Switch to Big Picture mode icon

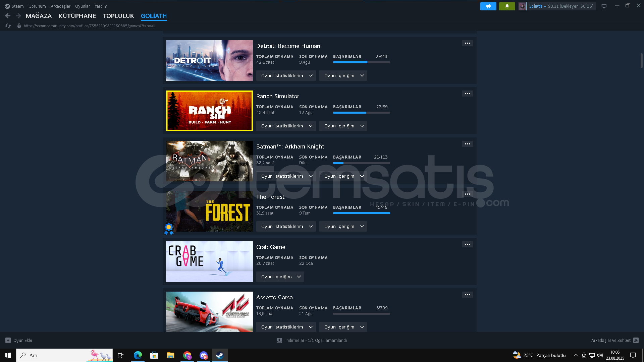coord(604,6)
